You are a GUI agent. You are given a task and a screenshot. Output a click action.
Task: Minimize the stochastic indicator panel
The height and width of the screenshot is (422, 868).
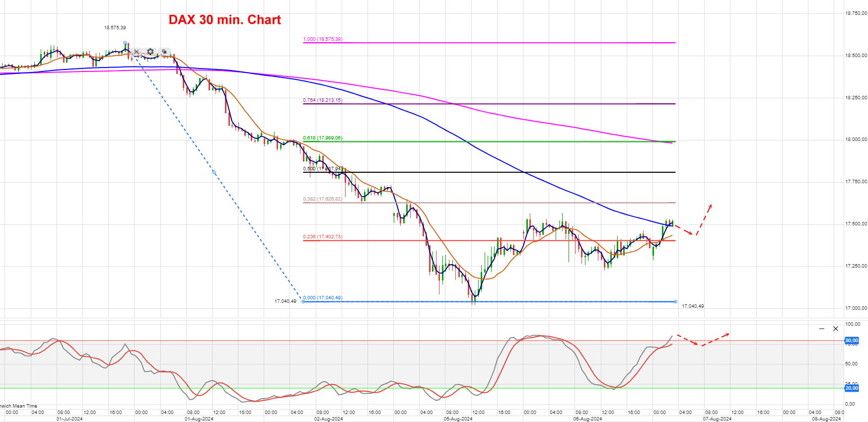[822, 329]
